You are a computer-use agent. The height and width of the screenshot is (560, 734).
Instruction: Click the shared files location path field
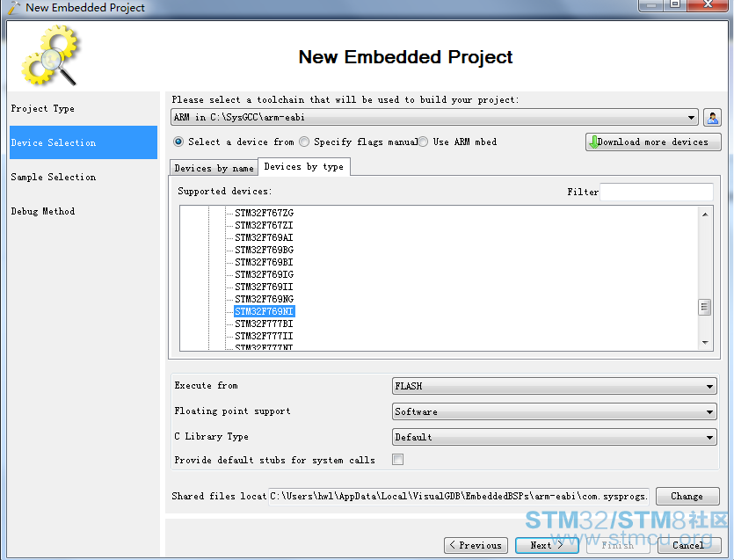tap(459, 497)
